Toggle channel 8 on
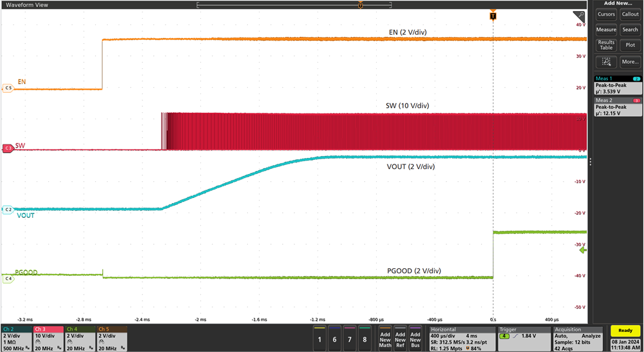The height and width of the screenshot is (352, 644). (365, 338)
